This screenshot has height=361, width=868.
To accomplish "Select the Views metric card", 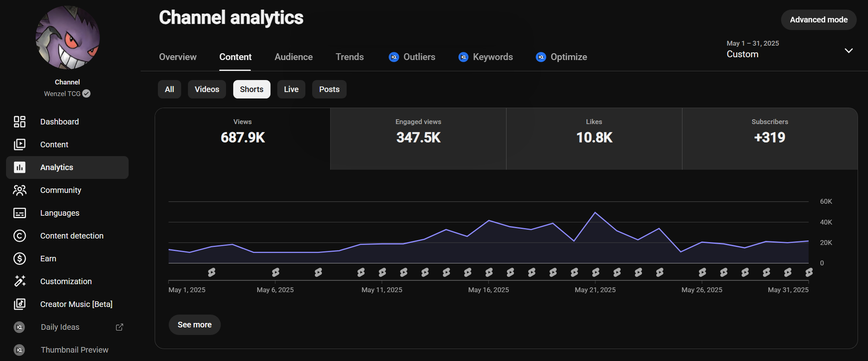I will tap(243, 138).
